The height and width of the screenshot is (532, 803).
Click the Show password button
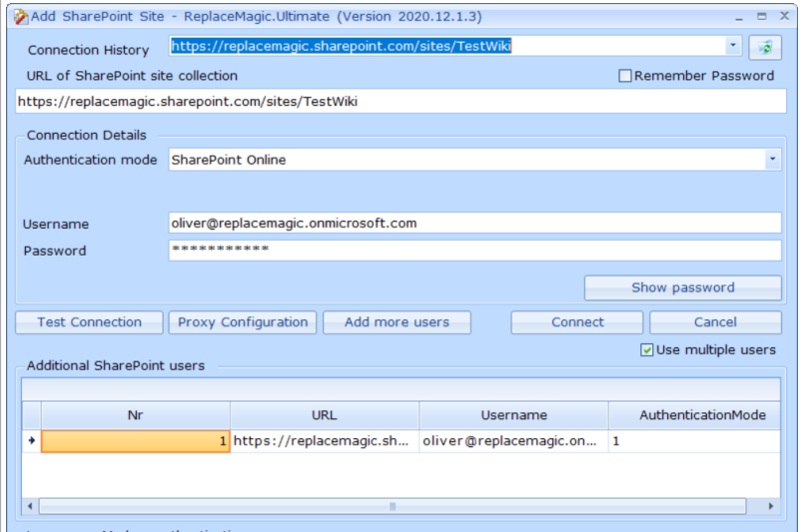pos(683,287)
